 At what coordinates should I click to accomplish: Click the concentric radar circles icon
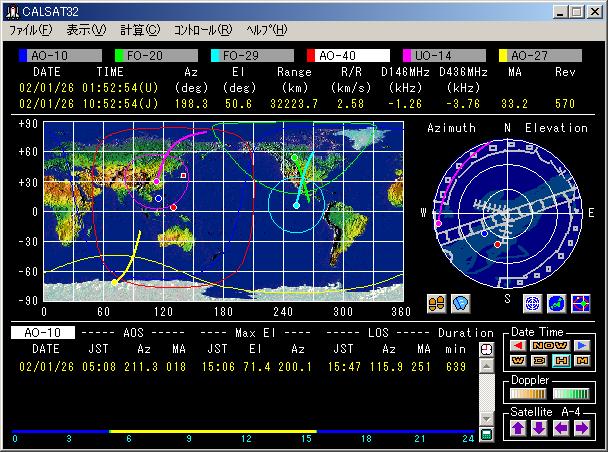(x=533, y=303)
